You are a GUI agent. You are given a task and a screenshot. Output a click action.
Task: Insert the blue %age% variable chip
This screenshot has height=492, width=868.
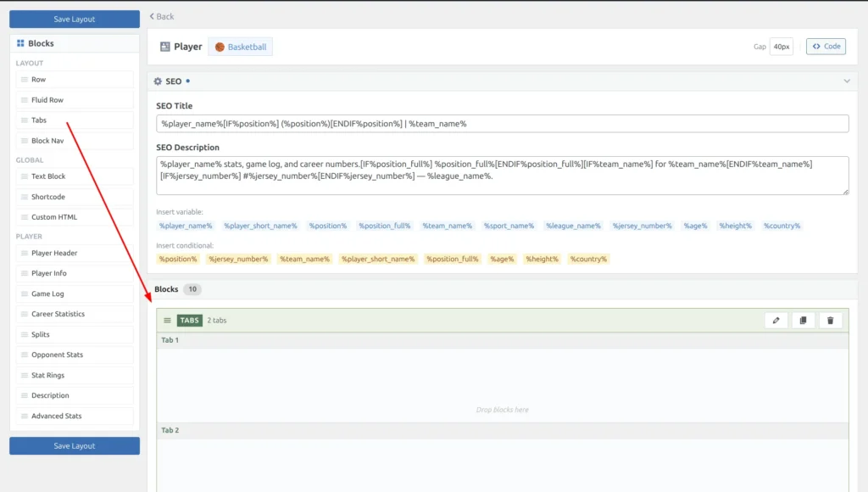tap(695, 226)
